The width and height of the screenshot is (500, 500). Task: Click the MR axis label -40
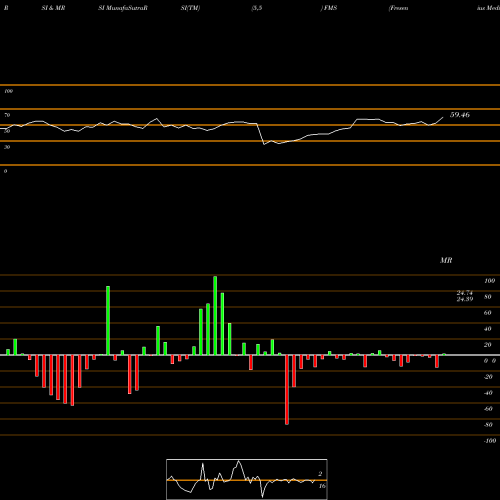488,393
